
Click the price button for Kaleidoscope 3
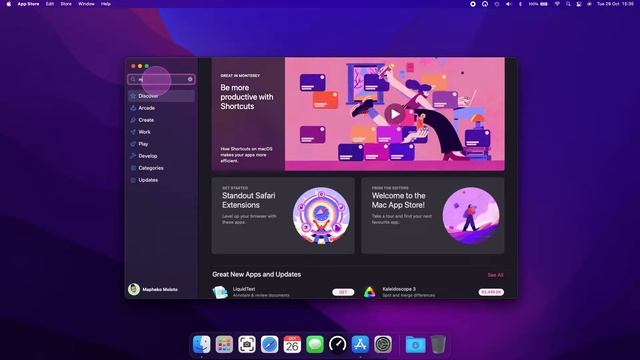491,292
